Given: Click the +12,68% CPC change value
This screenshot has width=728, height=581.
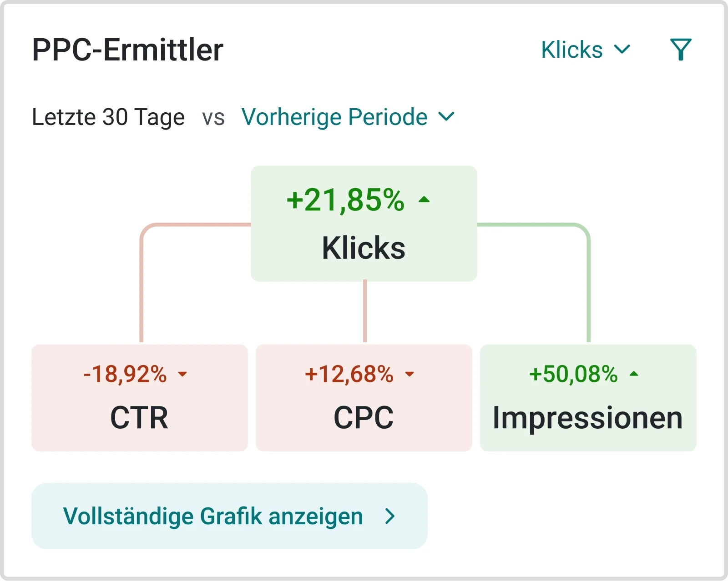Looking at the screenshot, I should coord(349,374).
